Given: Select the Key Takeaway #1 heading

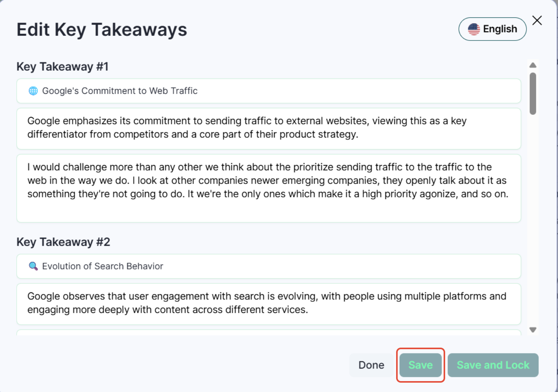Looking at the screenshot, I should pos(62,67).
